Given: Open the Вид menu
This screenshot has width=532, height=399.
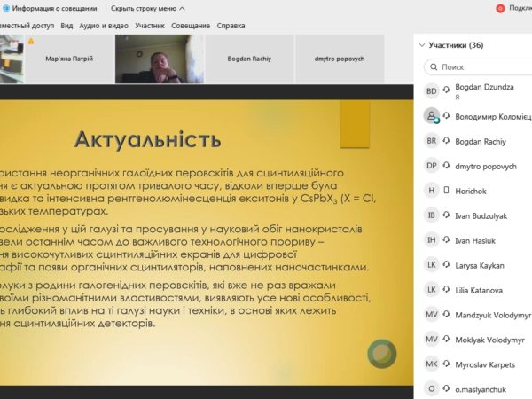Looking at the screenshot, I should tap(67, 26).
